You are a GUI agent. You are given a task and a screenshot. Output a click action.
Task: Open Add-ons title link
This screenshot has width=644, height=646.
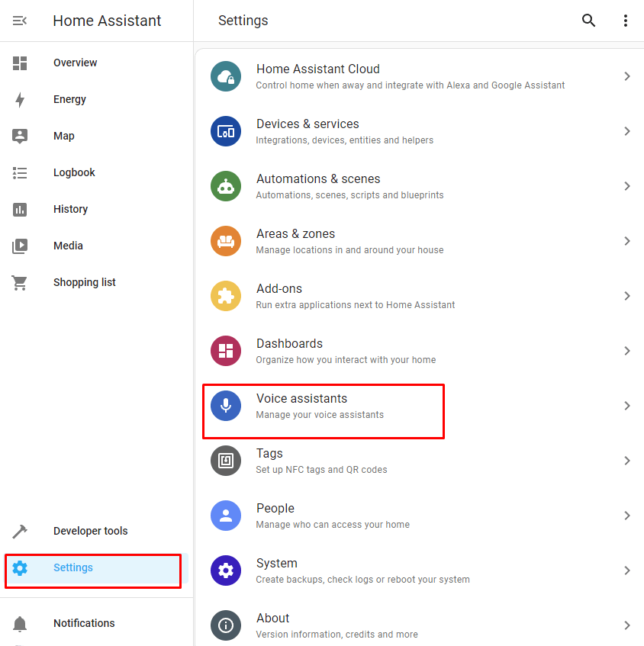(279, 289)
